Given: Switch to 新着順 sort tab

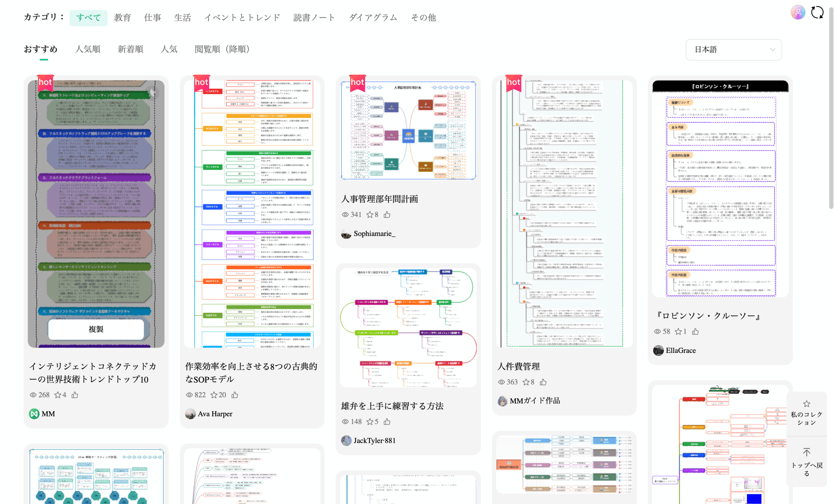Looking at the screenshot, I should [130, 50].
